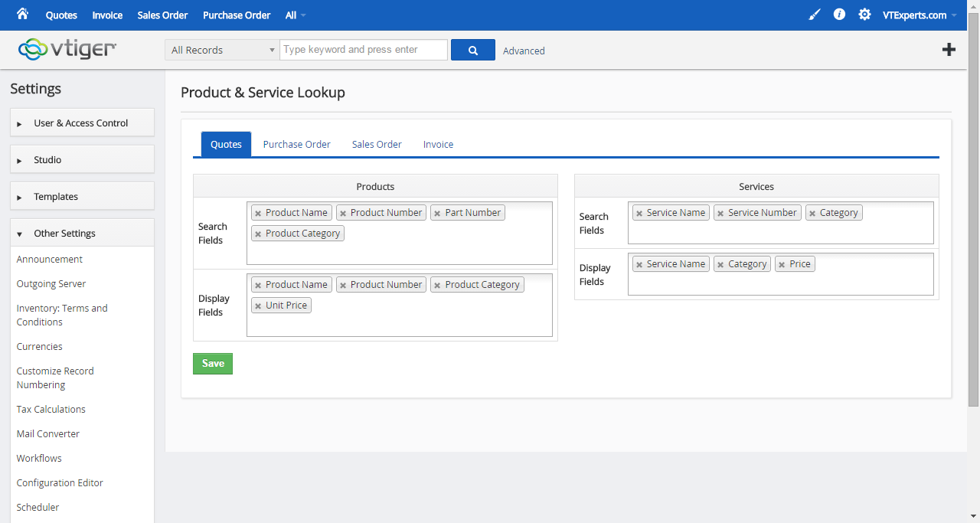Remove Product Number tag from Products Display Fields

point(343,286)
